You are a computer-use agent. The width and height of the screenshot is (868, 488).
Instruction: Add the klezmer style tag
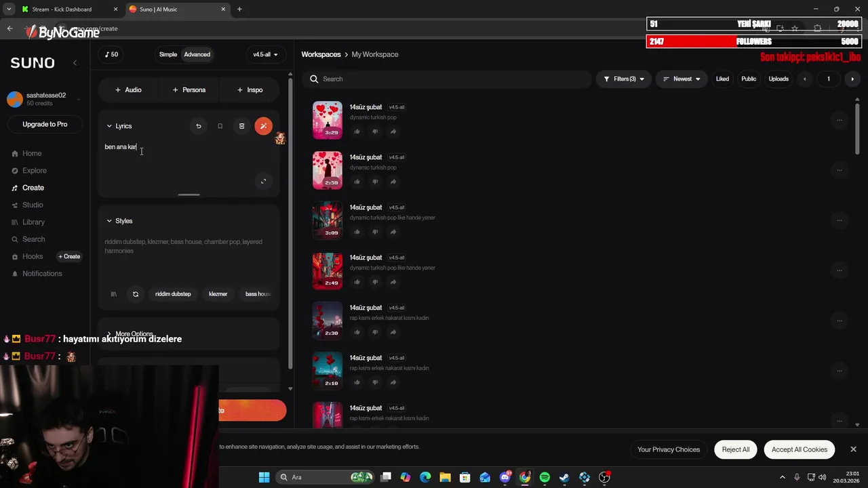pos(218,294)
